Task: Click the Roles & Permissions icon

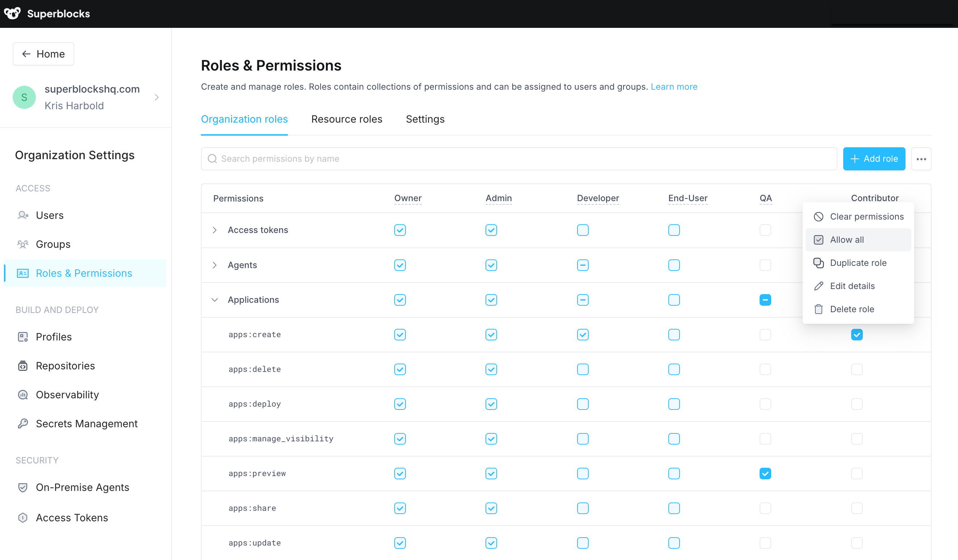Action: (x=23, y=273)
